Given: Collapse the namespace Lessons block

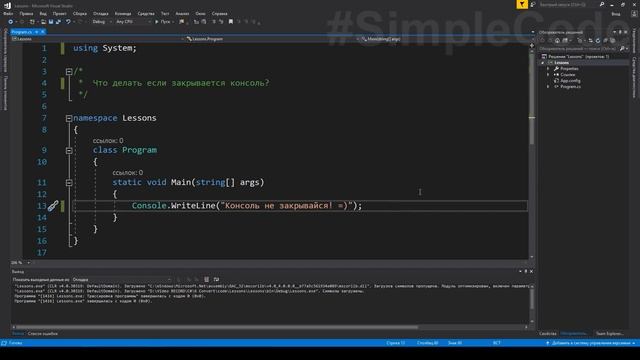Looking at the screenshot, I should pyautogui.click(x=69, y=118).
